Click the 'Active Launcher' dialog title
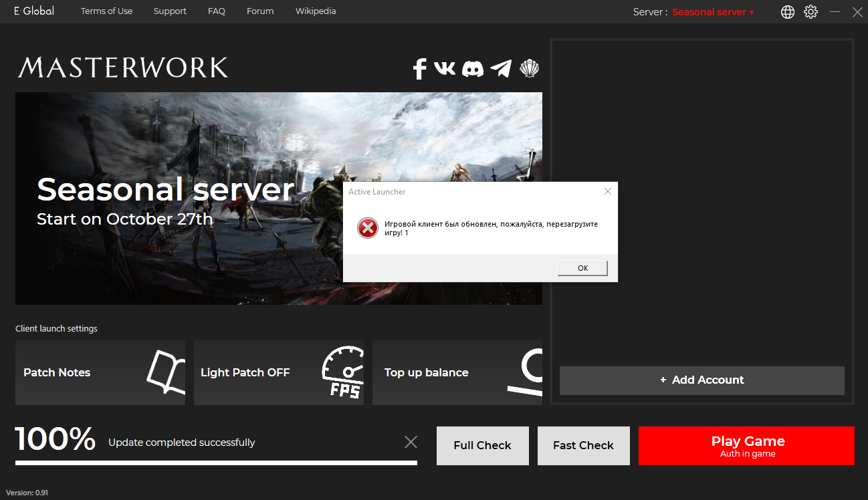This screenshot has width=868, height=500. click(377, 192)
